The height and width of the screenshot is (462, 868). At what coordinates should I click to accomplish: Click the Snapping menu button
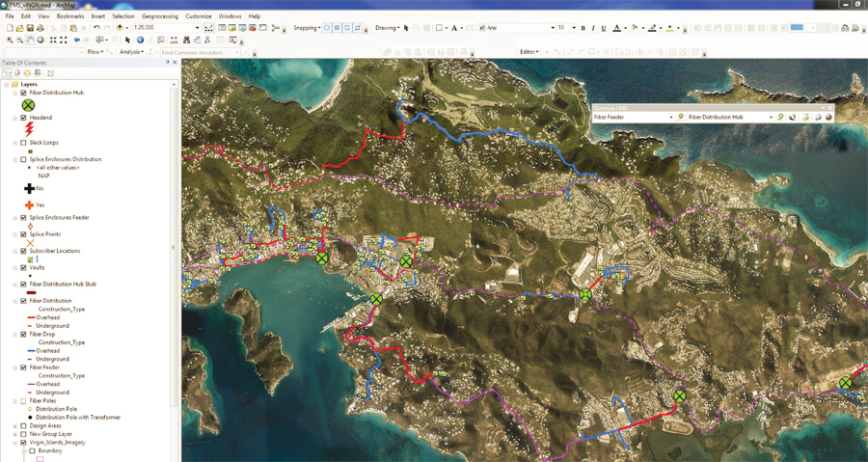(x=307, y=28)
